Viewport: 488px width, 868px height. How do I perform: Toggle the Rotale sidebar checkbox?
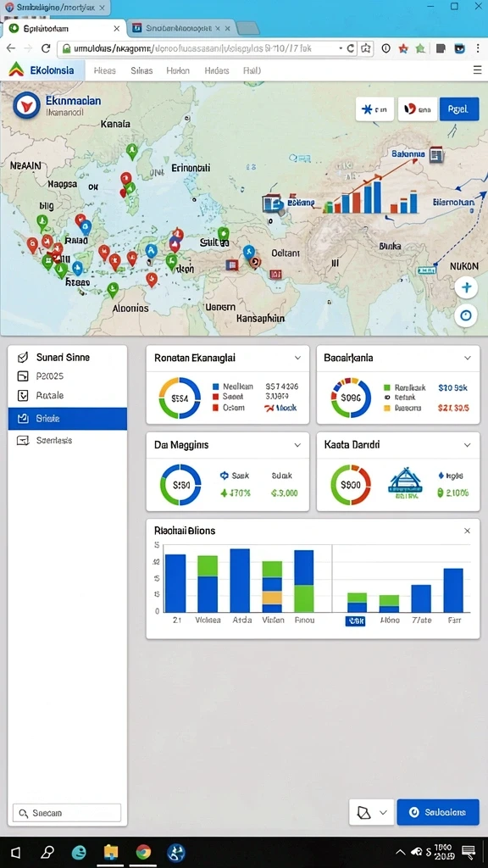(x=23, y=395)
